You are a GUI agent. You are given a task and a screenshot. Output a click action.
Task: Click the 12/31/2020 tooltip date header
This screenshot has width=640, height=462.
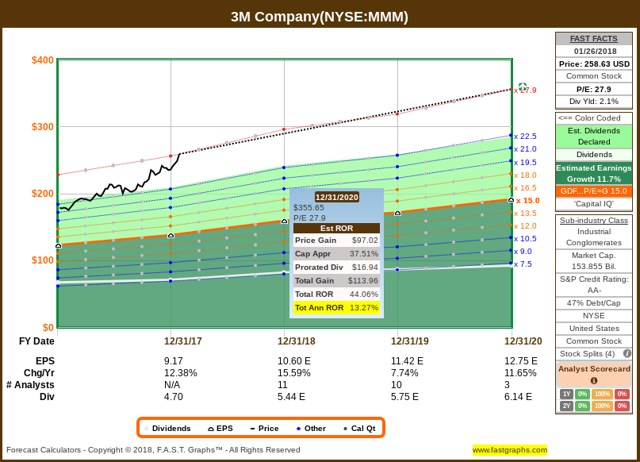337,197
